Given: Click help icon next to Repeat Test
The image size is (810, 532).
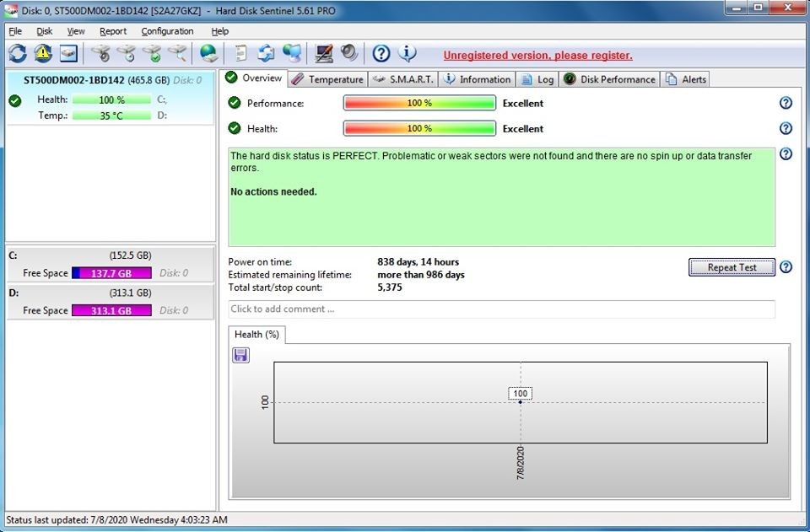Looking at the screenshot, I should (x=786, y=267).
